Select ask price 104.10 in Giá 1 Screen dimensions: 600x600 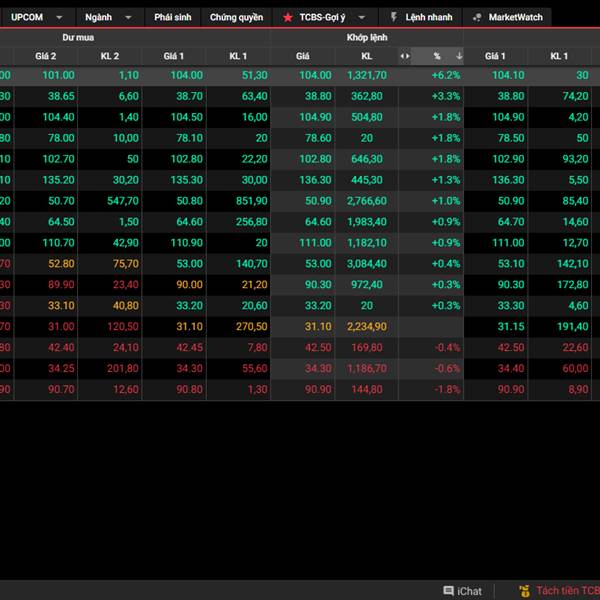point(508,75)
